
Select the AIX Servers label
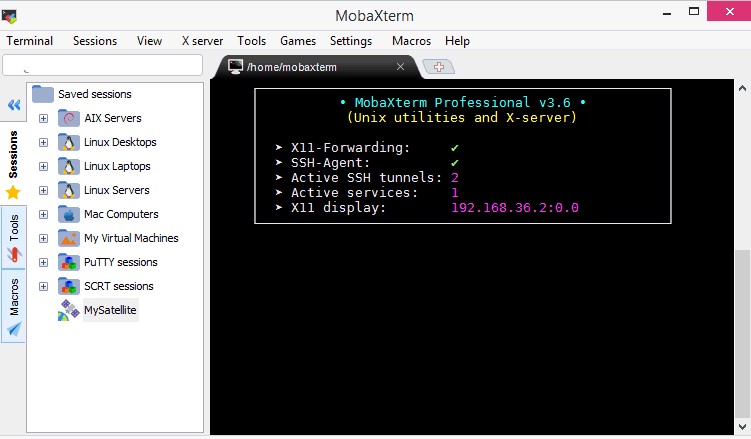coord(113,118)
